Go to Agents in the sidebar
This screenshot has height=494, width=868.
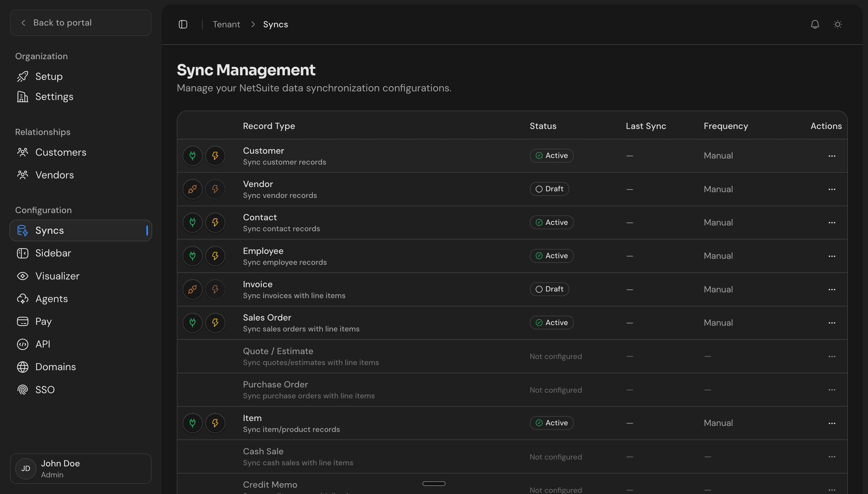coord(51,299)
